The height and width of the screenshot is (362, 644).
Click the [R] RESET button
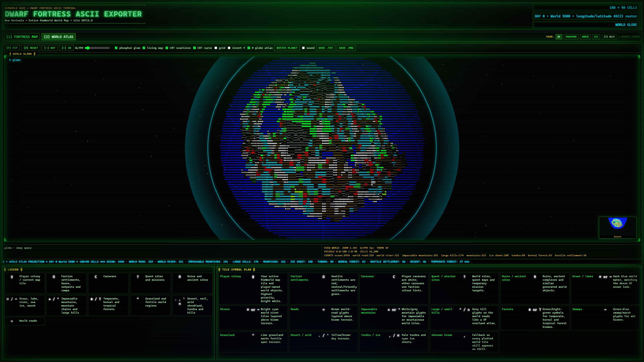(31, 48)
